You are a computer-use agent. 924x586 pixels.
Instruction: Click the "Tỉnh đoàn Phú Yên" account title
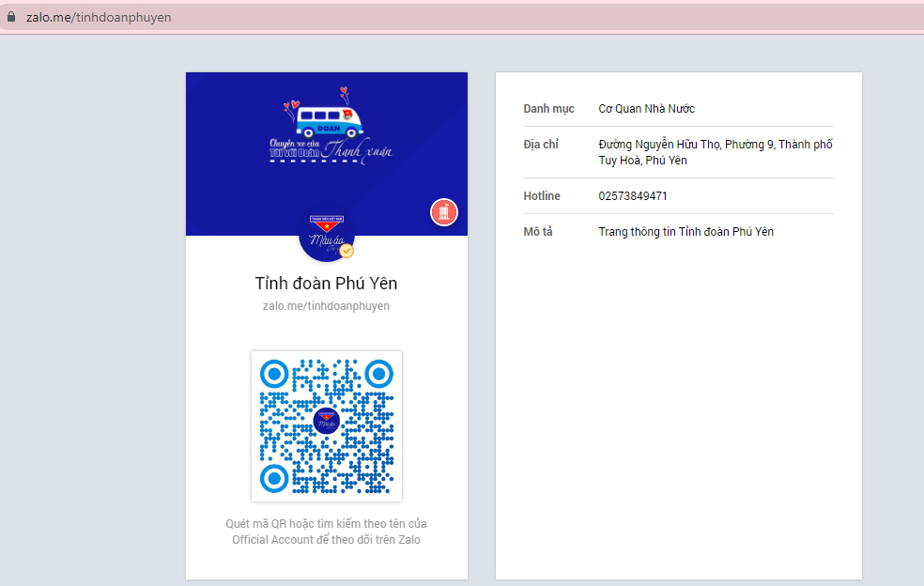(327, 283)
